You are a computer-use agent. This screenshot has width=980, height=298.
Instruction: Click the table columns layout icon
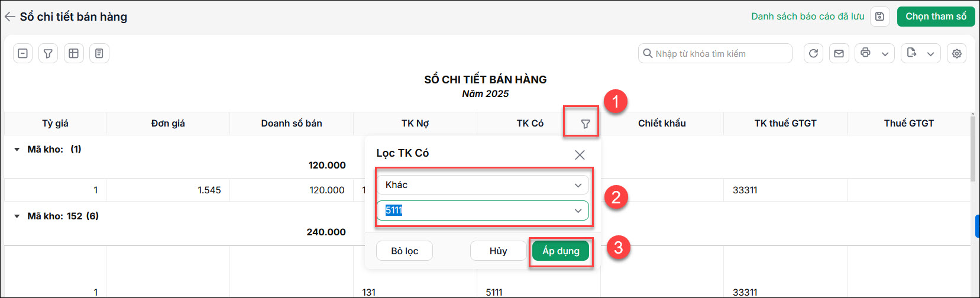(73, 53)
